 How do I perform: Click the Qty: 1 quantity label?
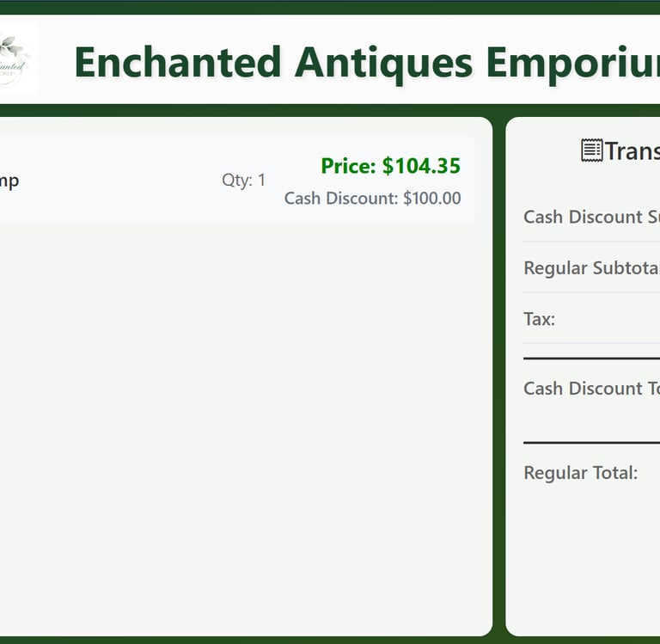243,180
